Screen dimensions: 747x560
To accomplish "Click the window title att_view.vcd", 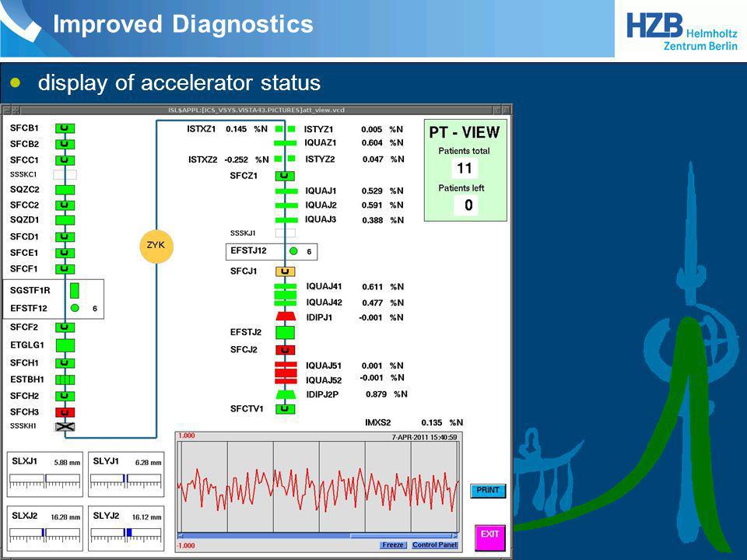I will [x=256, y=110].
